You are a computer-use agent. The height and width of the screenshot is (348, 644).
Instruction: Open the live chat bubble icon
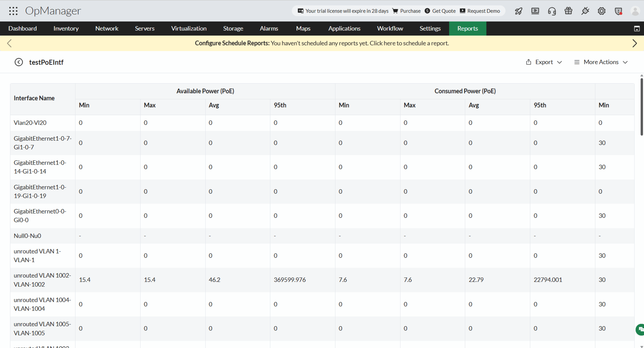click(x=640, y=329)
